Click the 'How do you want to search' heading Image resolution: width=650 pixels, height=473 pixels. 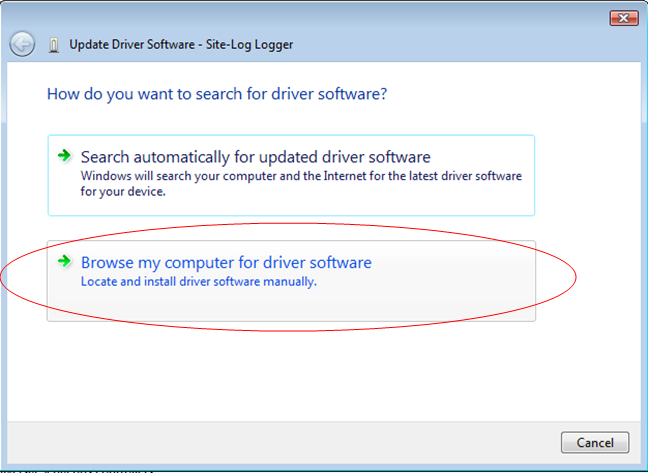217,94
